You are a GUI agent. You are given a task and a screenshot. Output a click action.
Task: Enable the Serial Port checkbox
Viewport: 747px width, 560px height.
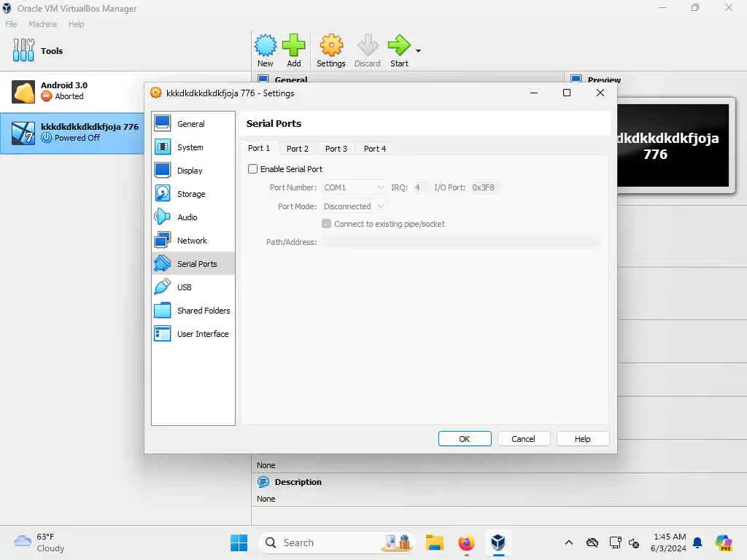click(252, 169)
